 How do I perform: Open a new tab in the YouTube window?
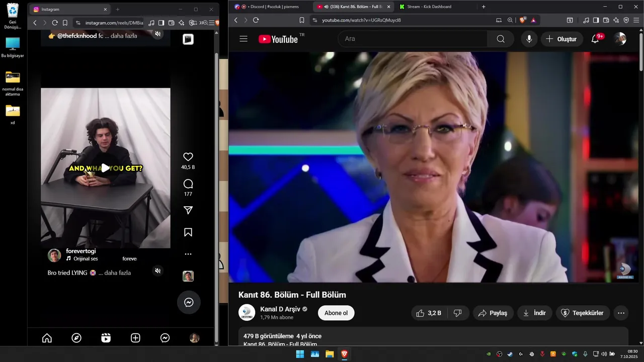(484, 7)
